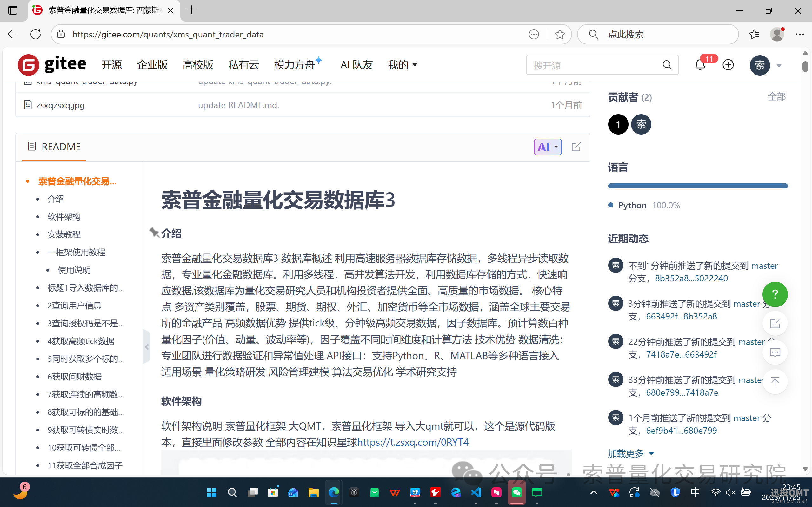Open README in new window icon
Screen dimensions: 812x507
pyautogui.click(x=576, y=147)
